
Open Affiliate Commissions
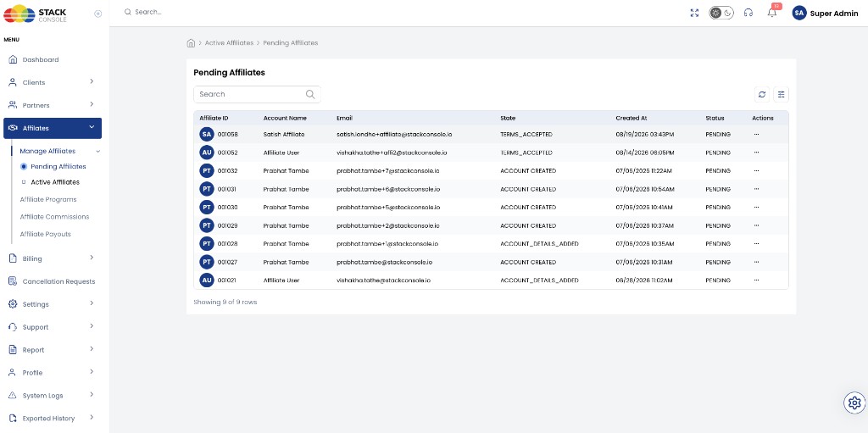[54, 217]
